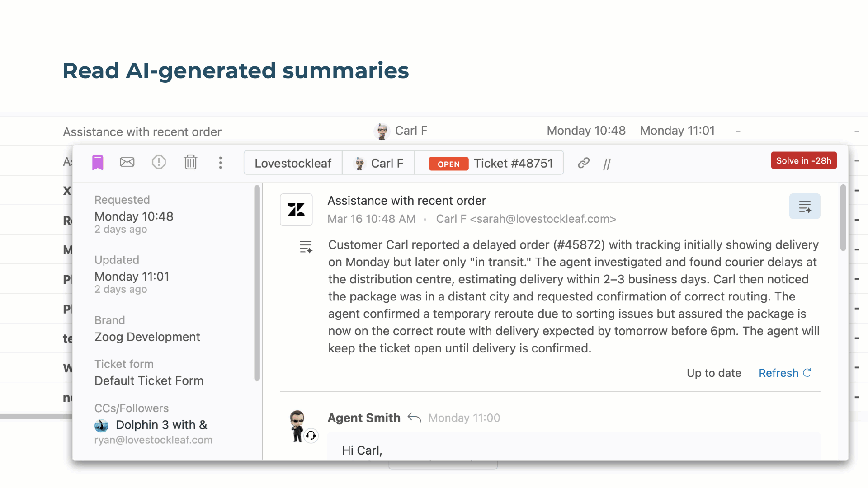Open the Lovestockleaf organization tab

293,163
